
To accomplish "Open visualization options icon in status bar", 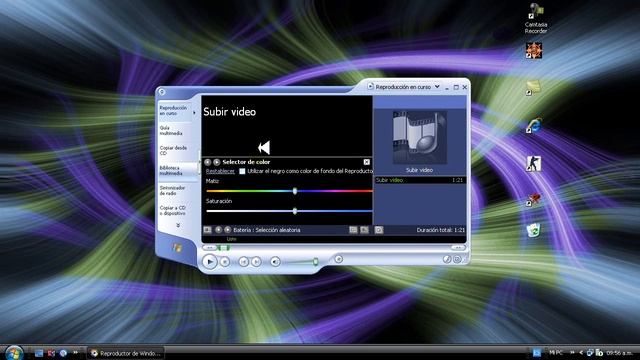I will tap(207, 230).
